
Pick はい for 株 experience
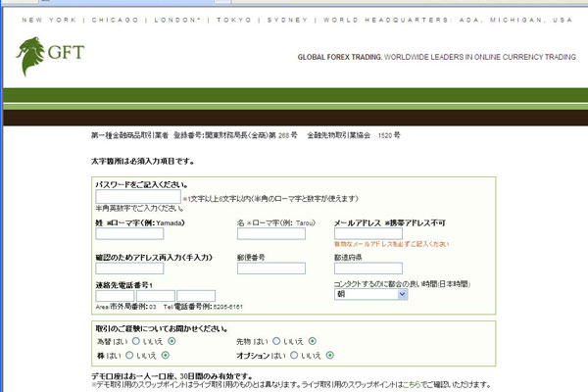[x=127, y=355]
